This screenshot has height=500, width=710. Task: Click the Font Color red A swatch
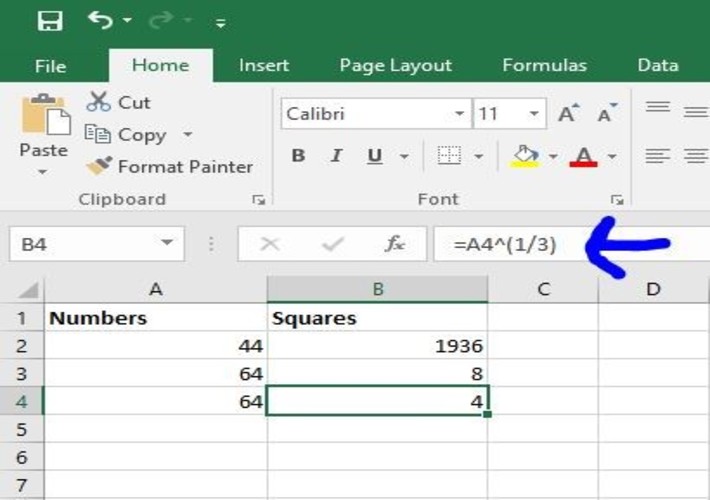583,156
